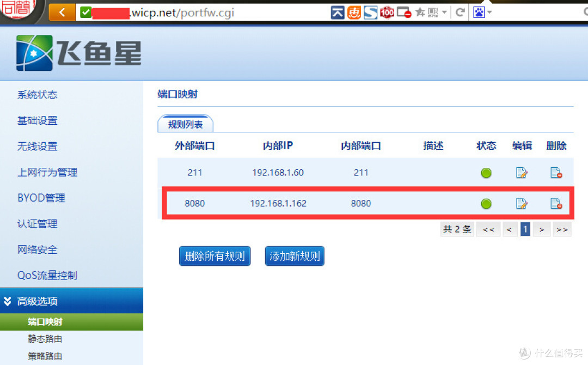Open the 基础设置 menu
Image resolution: width=588 pixels, height=365 pixels.
click(37, 120)
